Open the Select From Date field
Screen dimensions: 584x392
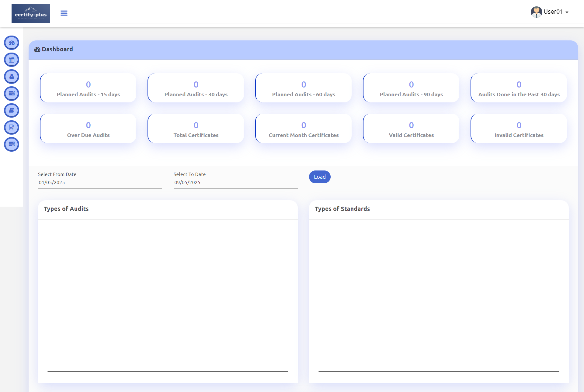(100, 183)
